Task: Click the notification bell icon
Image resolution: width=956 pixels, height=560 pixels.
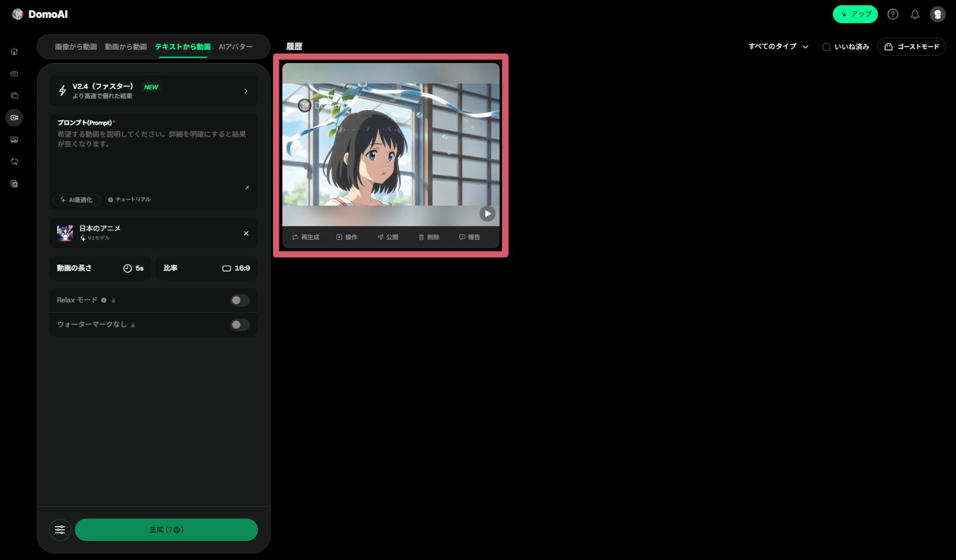Action: pos(915,14)
